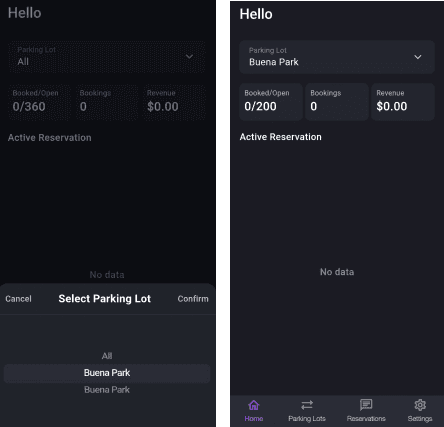Select highlighted Buena Park picker row
The image size is (444, 427).
pos(107,373)
